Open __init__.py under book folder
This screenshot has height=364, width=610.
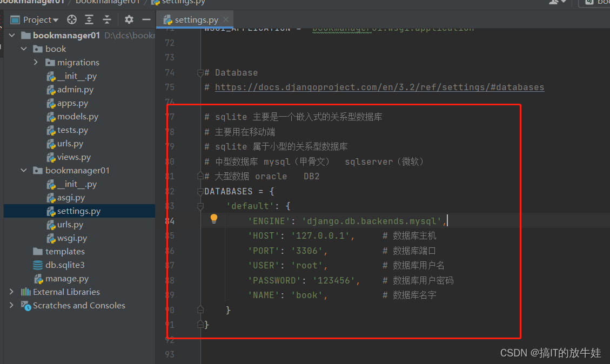(77, 76)
